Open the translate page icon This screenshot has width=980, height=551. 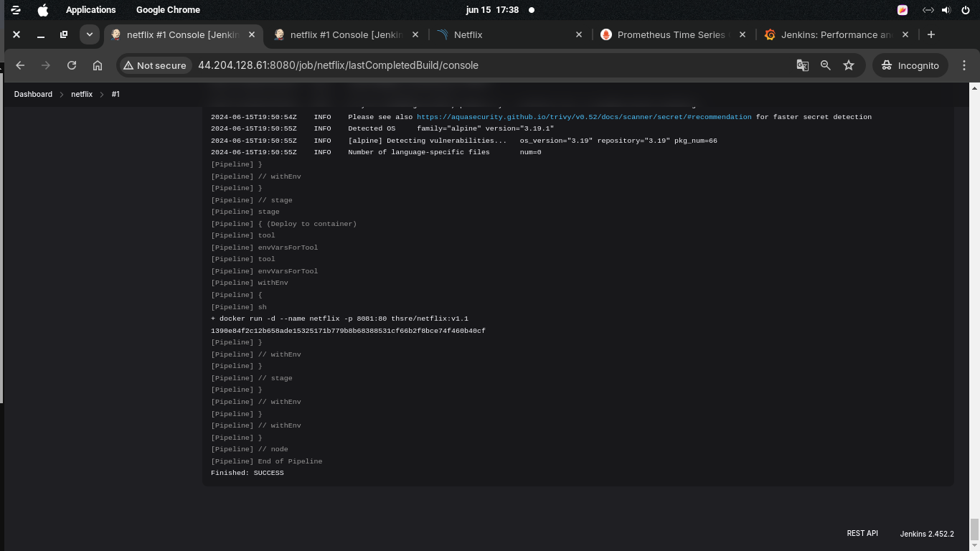pyautogui.click(x=803, y=65)
